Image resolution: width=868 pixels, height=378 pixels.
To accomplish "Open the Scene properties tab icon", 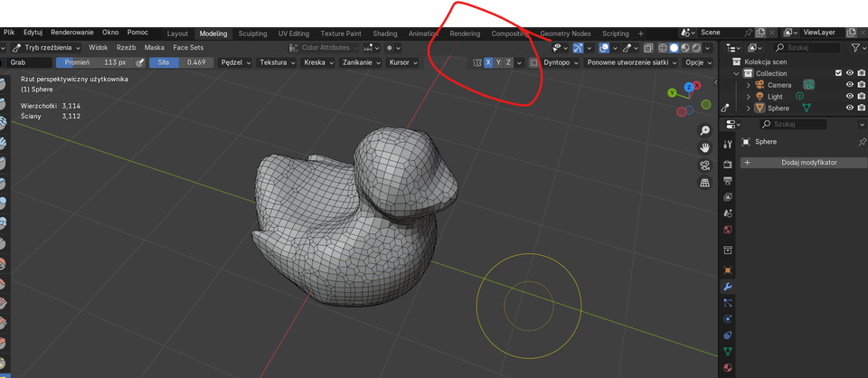I will [x=728, y=213].
